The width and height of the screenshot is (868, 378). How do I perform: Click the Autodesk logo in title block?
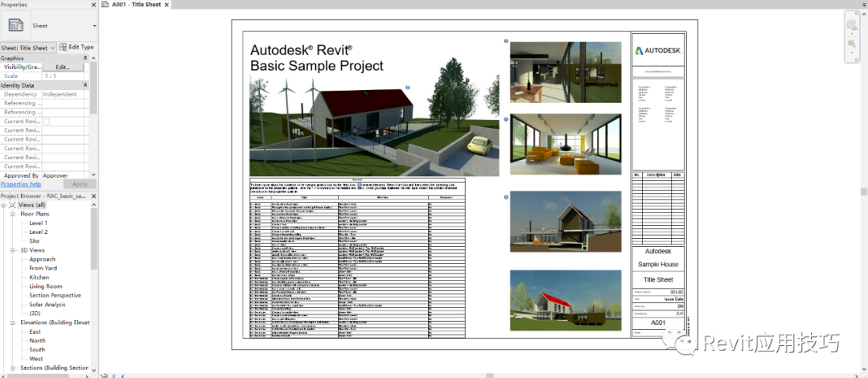pyautogui.click(x=658, y=51)
